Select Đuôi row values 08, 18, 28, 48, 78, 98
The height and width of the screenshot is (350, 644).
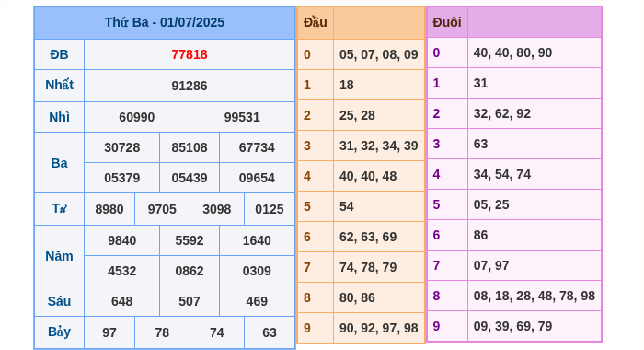point(534,297)
